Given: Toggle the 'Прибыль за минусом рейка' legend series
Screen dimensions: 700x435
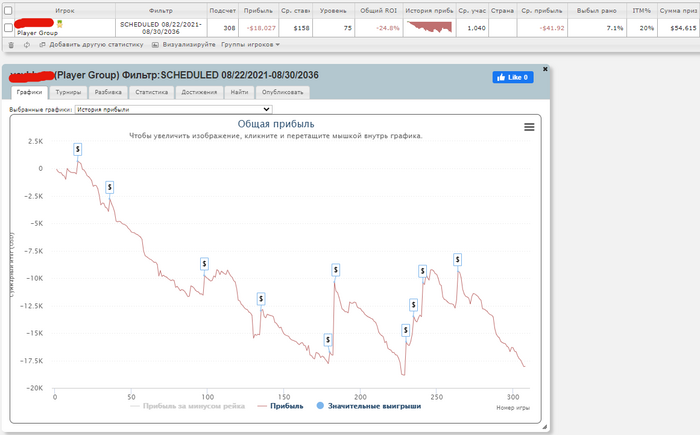Looking at the screenshot, I should coord(188,406).
